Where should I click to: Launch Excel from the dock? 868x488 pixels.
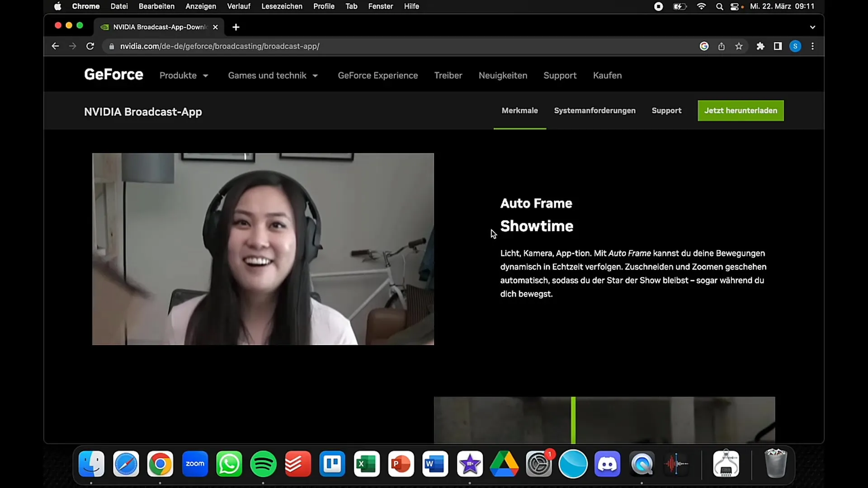tap(367, 464)
